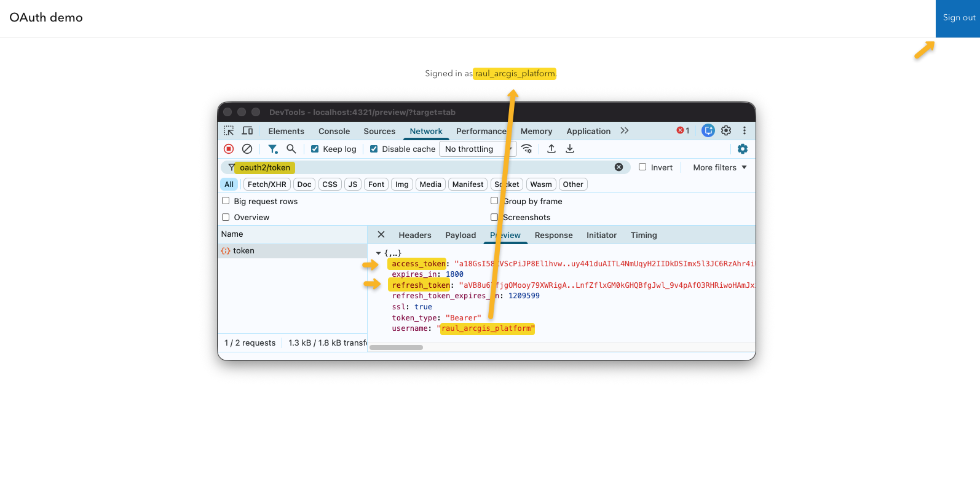Switch to the Console tab
This screenshot has width=980, height=500.
(334, 131)
